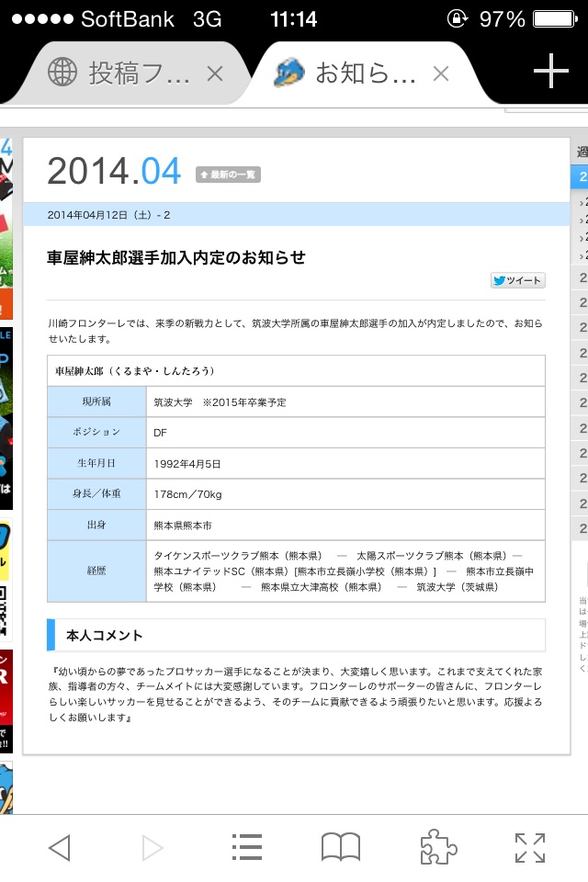The image size is (588, 882).
Task: Enter fullscreen with the expand arrows icon
Action: 530,847
